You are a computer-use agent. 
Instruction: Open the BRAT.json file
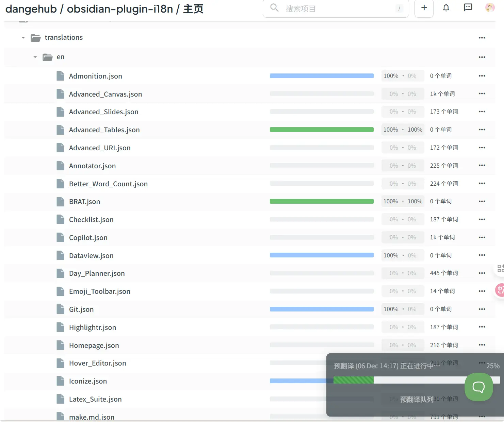click(x=84, y=202)
